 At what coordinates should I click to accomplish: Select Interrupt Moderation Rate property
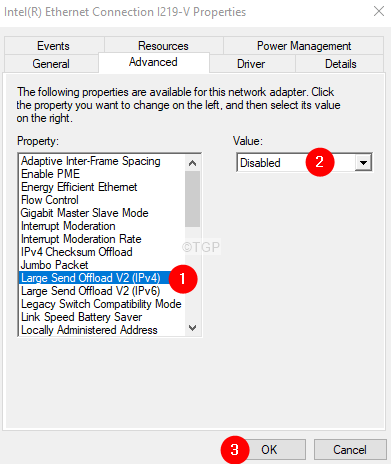coord(81,239)
